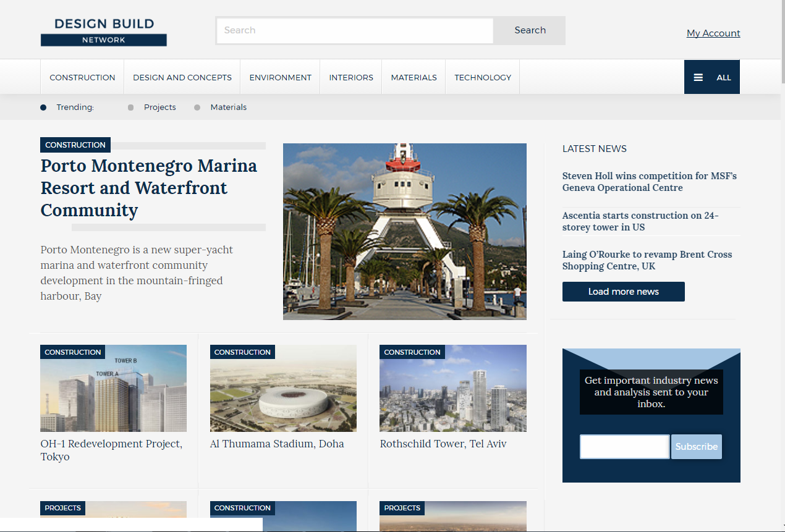
Task: Go to the Environment section
Action: 280,77
